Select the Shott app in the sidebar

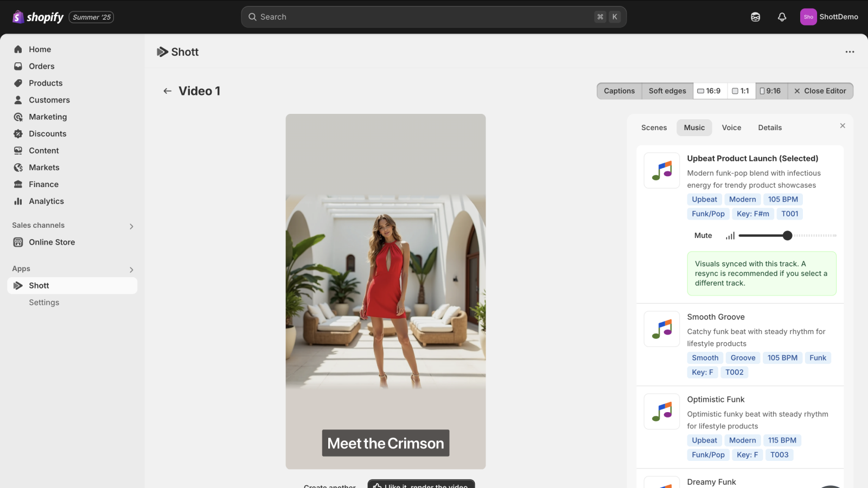72,285
